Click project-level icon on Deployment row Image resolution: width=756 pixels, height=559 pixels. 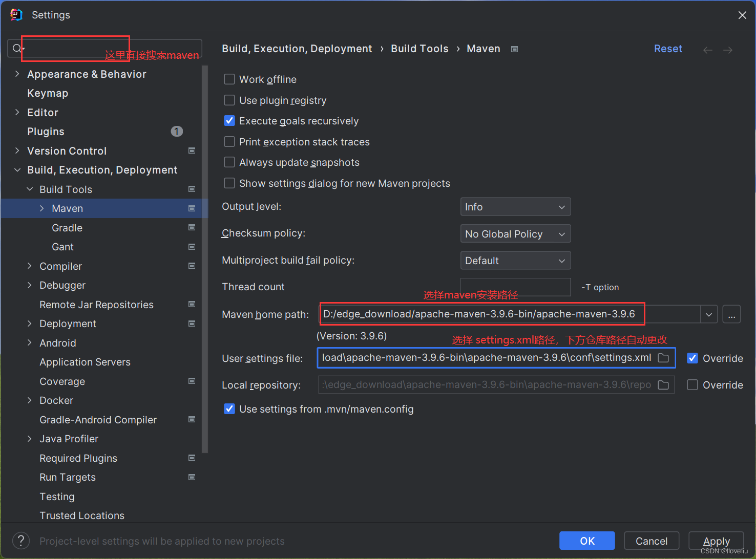[x=192, y=324]
